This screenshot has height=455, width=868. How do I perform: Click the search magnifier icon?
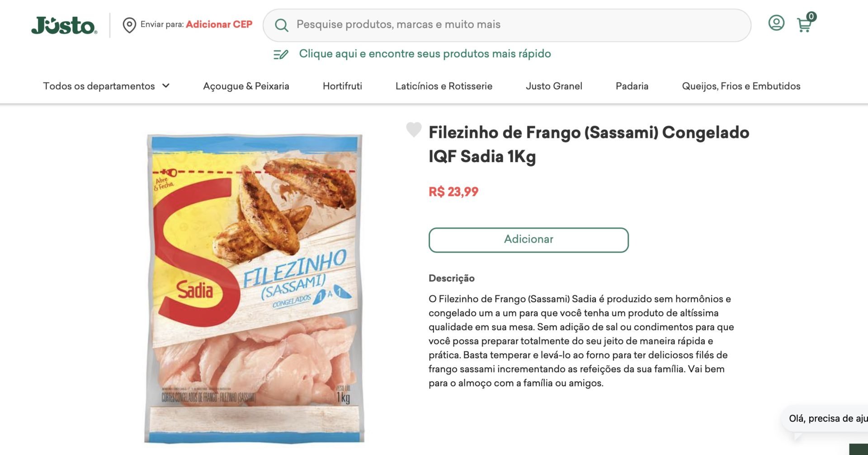point(281,25)
